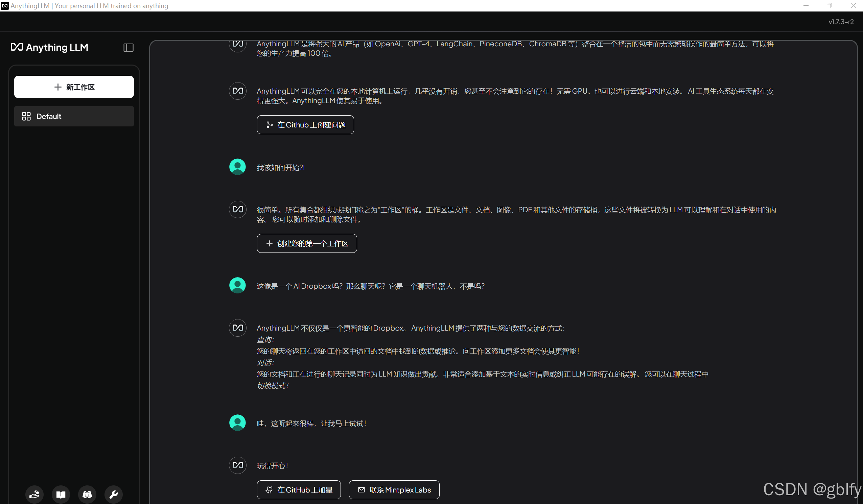The width and height of the screenshot is (863, 504).
Task: Click the Dropbox question user avatar
Action: 237,286
